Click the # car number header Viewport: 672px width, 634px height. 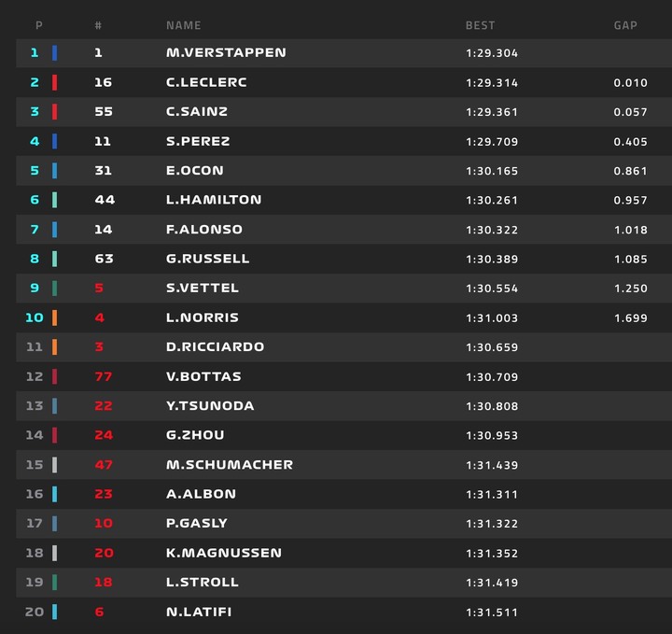coord(98,25)
